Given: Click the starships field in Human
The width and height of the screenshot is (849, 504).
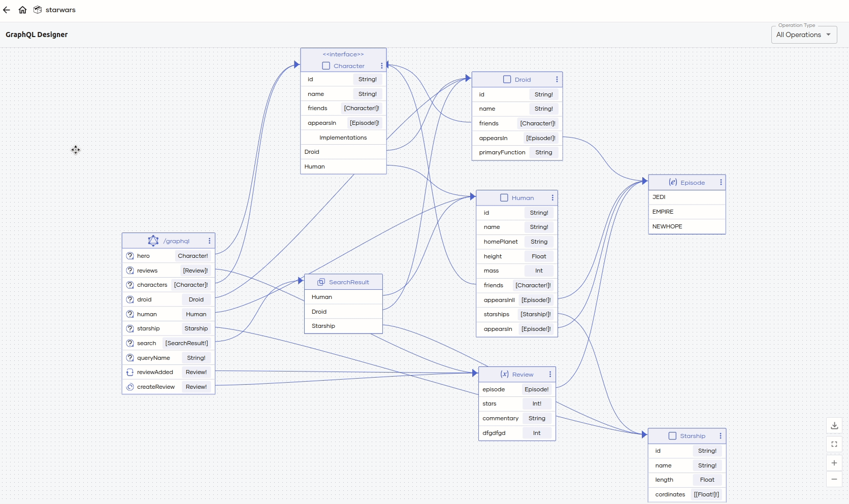Looking at the screenshot, I should tap(516, 314).
